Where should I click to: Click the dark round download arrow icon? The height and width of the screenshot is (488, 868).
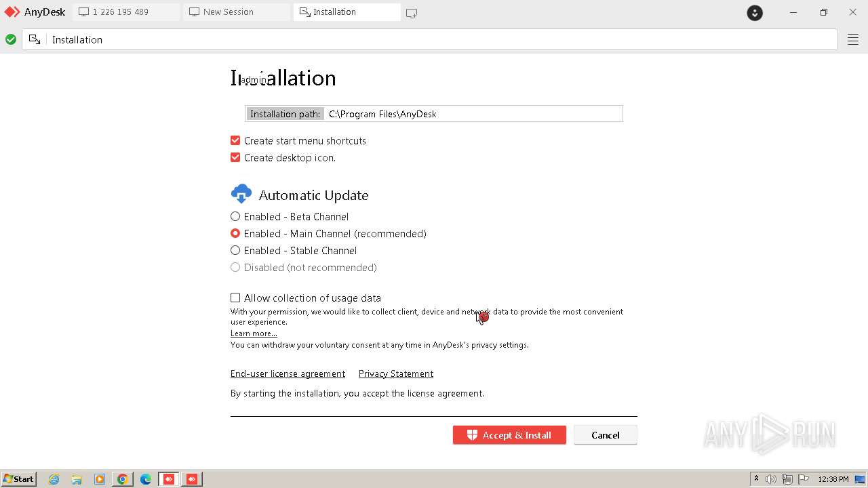click(x=755, y=12)
